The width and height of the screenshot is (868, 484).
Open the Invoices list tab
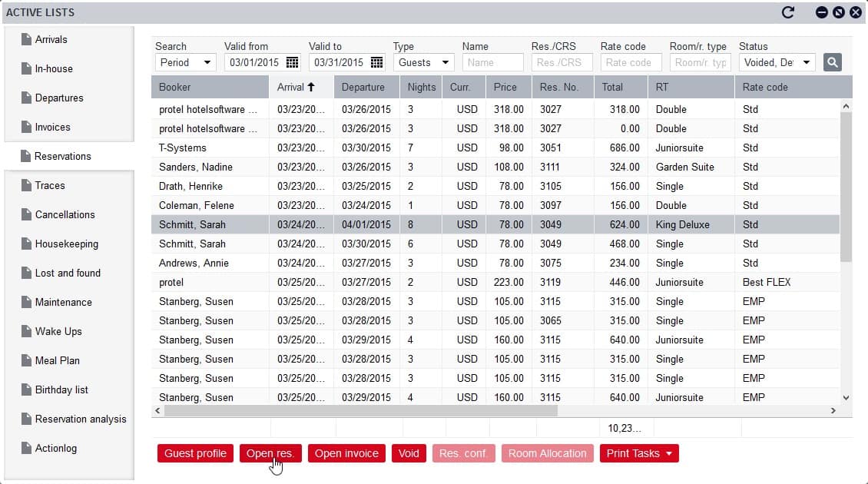[52, 127]
